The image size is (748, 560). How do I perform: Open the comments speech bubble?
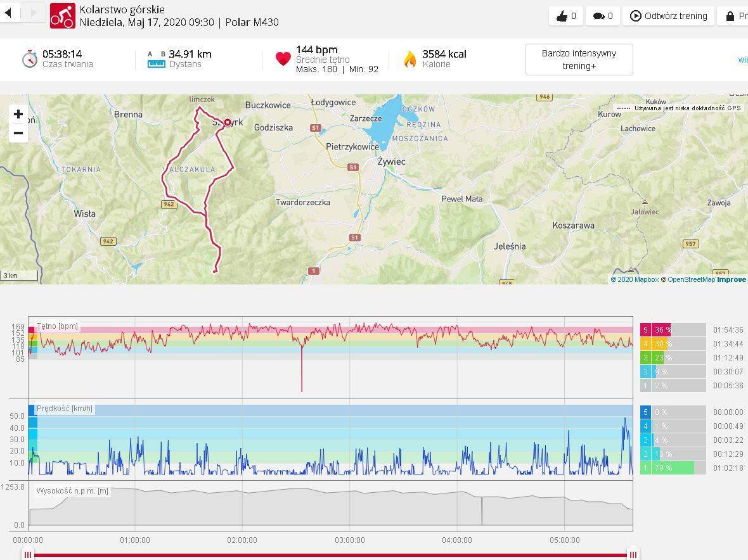pos(598,16)
